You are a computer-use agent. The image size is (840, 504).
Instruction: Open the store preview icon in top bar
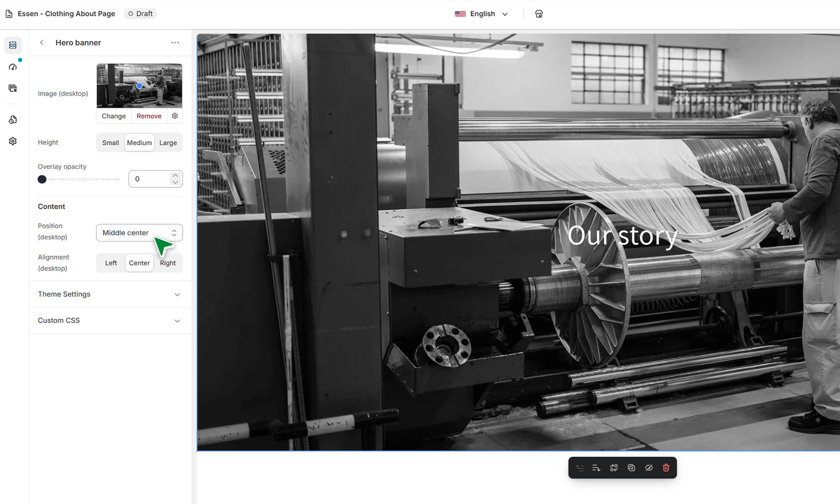click(x=539, y=14)
